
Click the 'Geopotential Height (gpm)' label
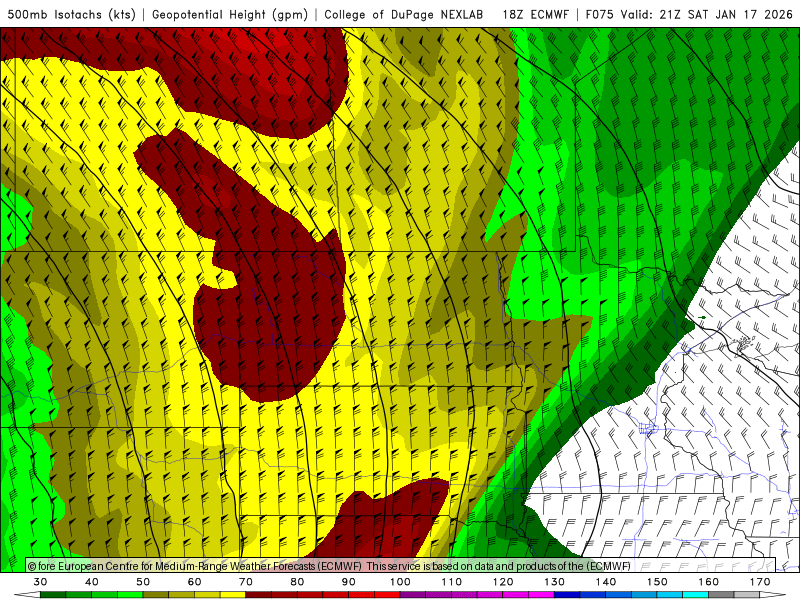click(x=230, y=14)
